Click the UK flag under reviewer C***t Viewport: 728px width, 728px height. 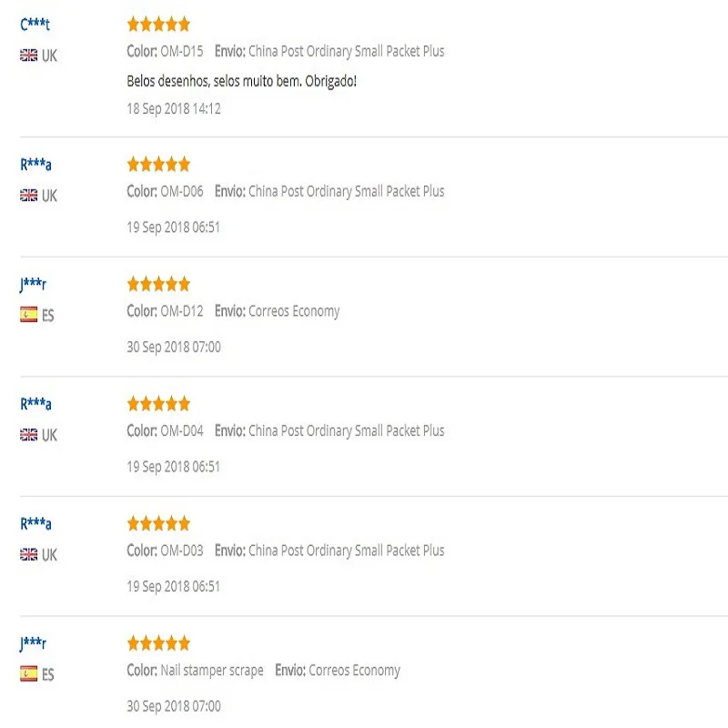point(29,56)
